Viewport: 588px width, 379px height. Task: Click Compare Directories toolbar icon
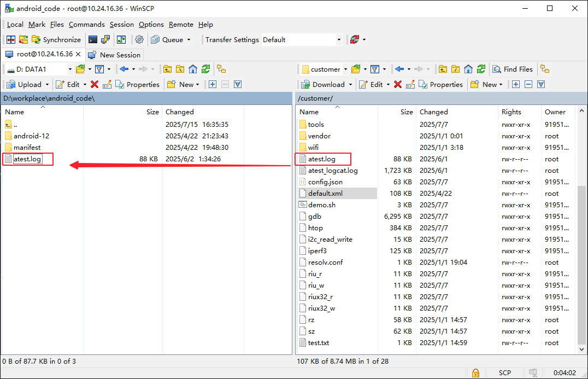pos(10,39)
